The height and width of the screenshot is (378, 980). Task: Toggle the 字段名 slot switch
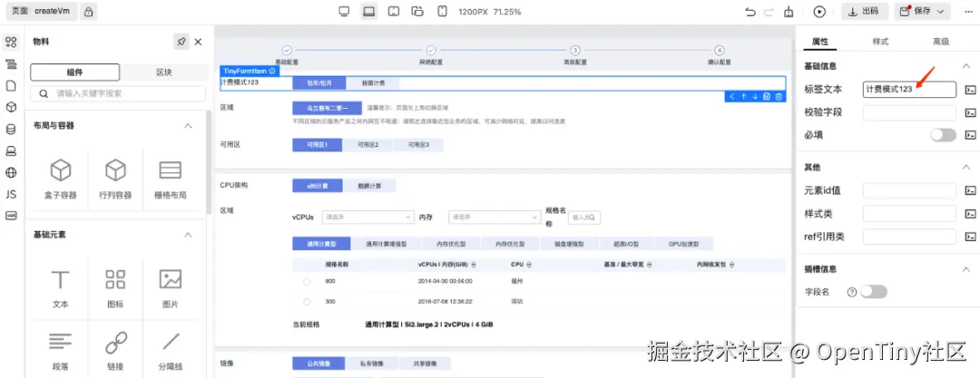point(874,292)
